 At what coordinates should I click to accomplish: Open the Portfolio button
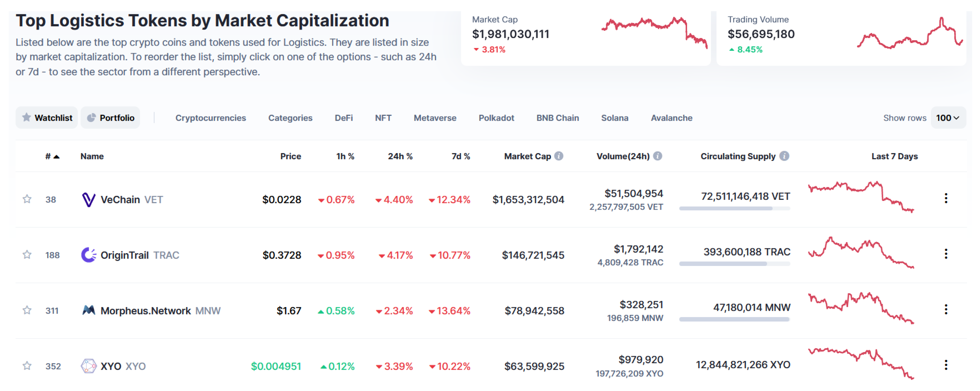click(x=110, y=118)
